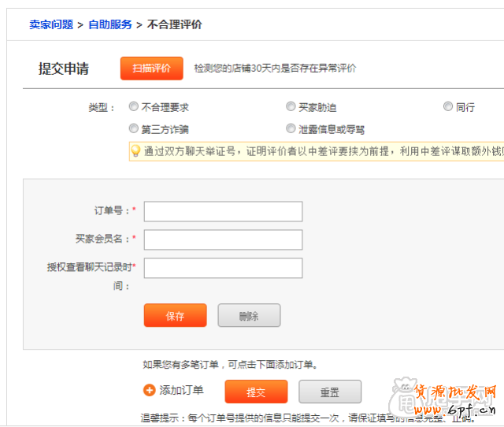Select the 买家胁迫 radio option

coord(291,106)
